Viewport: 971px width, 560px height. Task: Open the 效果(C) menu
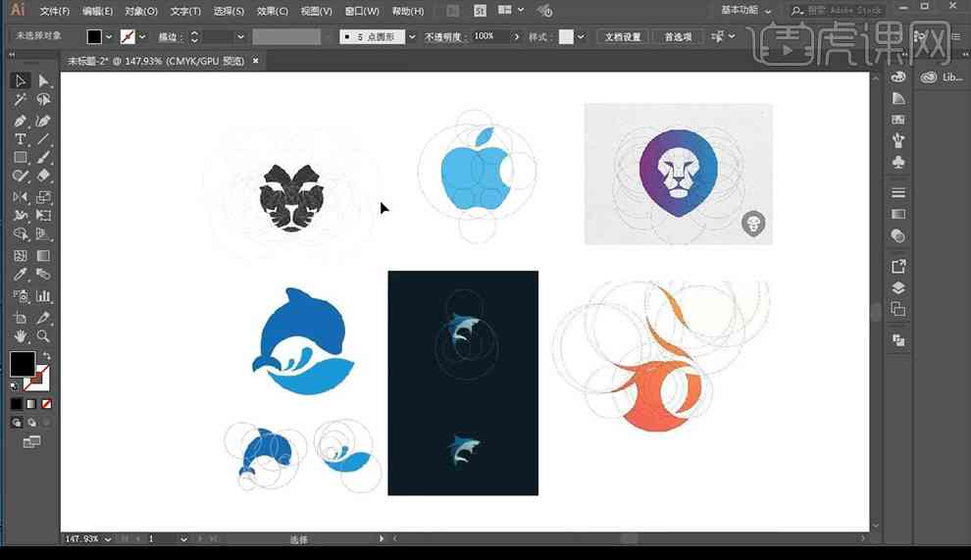point(273,11)
